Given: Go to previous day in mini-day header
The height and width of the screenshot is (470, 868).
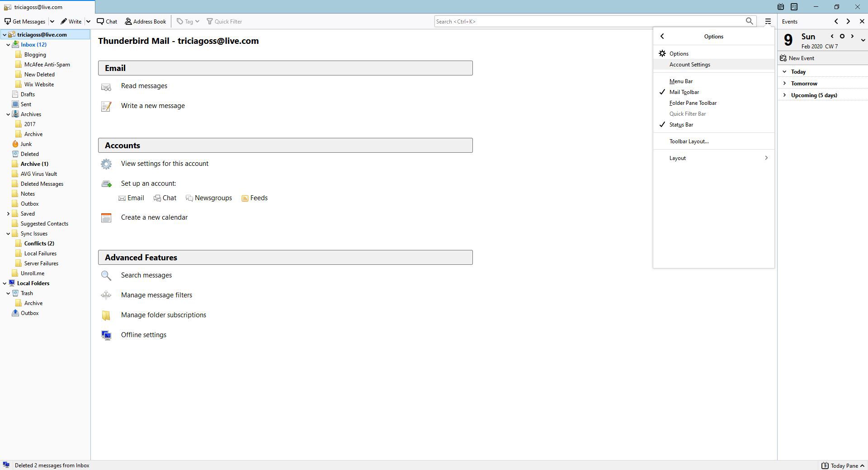Looking at the screenshot, I should point(832,36).
